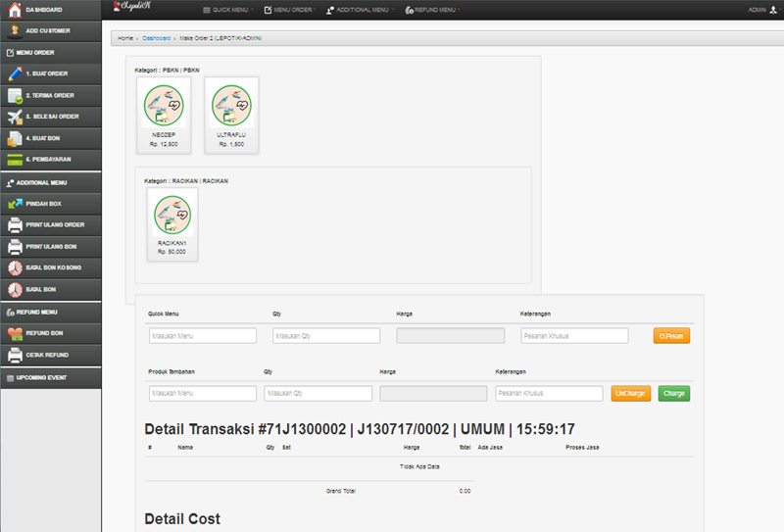Open the Admin account dropdown
The height and width of the screenshot is (532, 784).
click(764, 10)
